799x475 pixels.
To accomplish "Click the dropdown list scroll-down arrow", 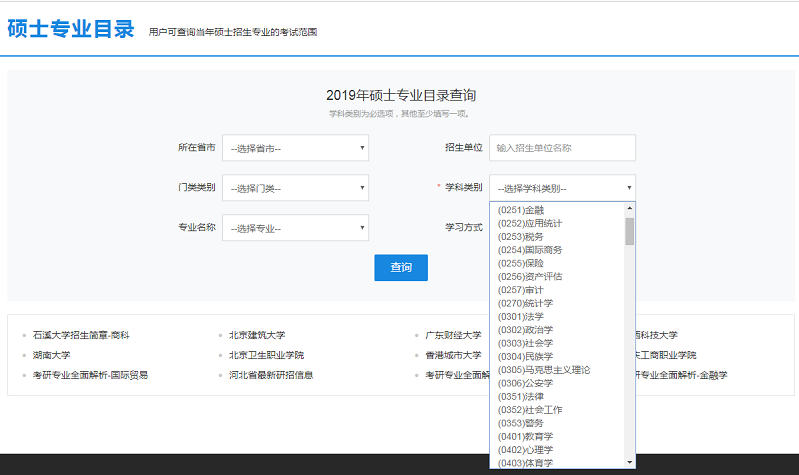I will 630,462.
